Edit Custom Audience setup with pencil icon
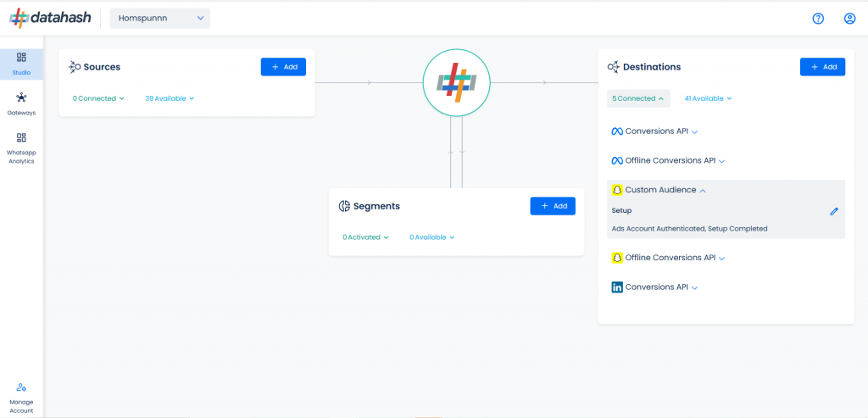Viewport: 868px width, 418px height. coord(834,211)
